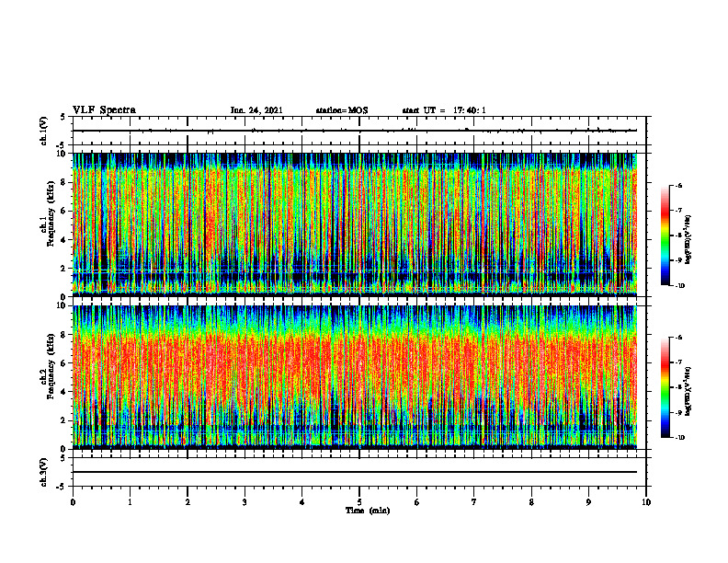Click the "5" tick on the ch.3(V) axis
The width and height of the screenshot is (728, 563).
point(63,458)
